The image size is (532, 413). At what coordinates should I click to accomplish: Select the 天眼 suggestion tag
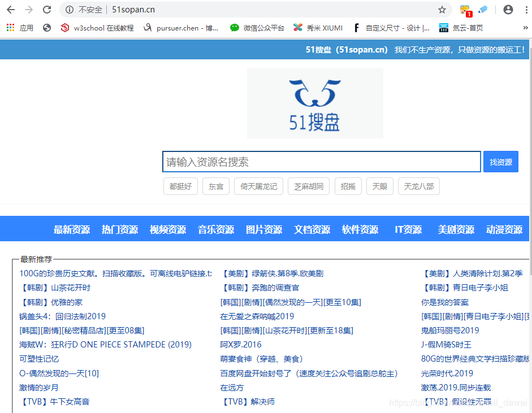coord(380,186)
